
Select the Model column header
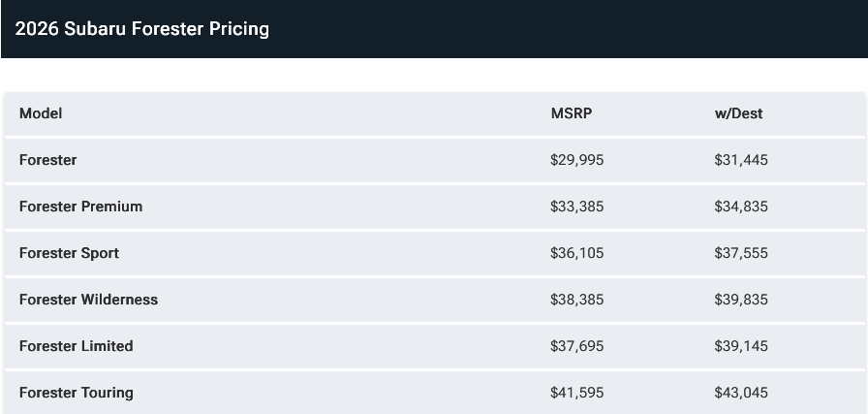41,113
